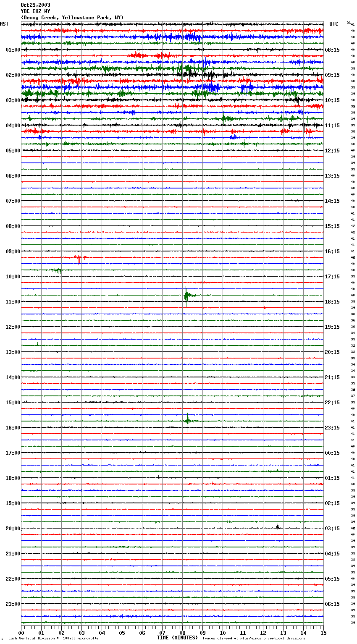Click the green seismic spike above the 11:00 trace
This screenshot has width=357, height=644.
pos(186,296)
